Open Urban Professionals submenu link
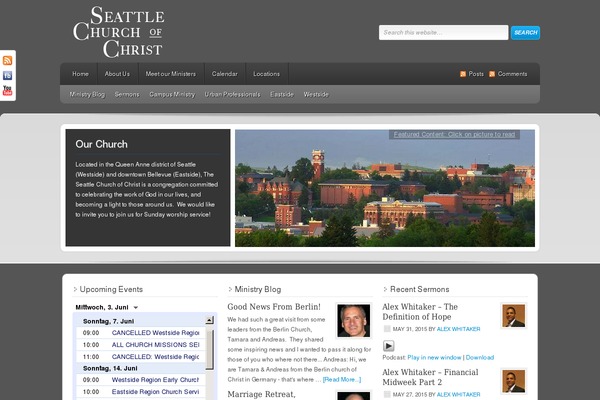 point(232,94)
